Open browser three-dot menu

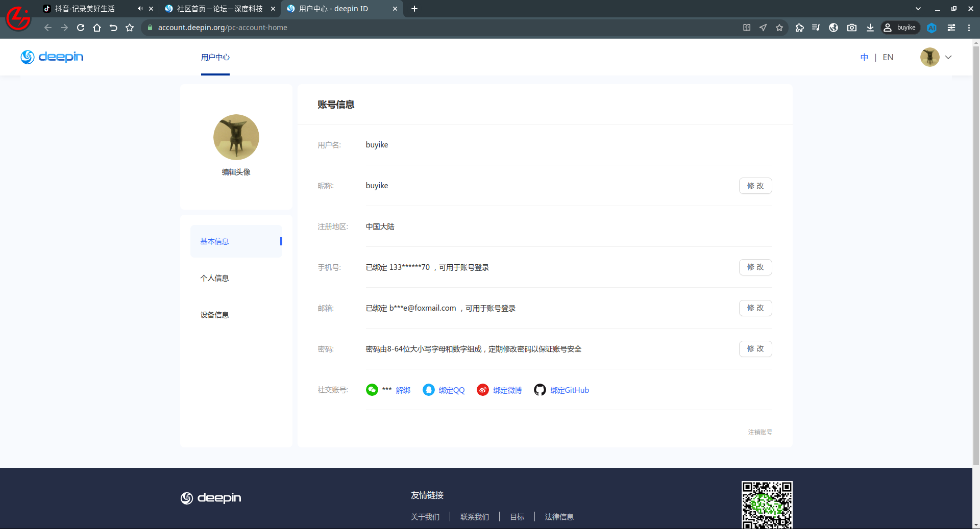[969, 28]
